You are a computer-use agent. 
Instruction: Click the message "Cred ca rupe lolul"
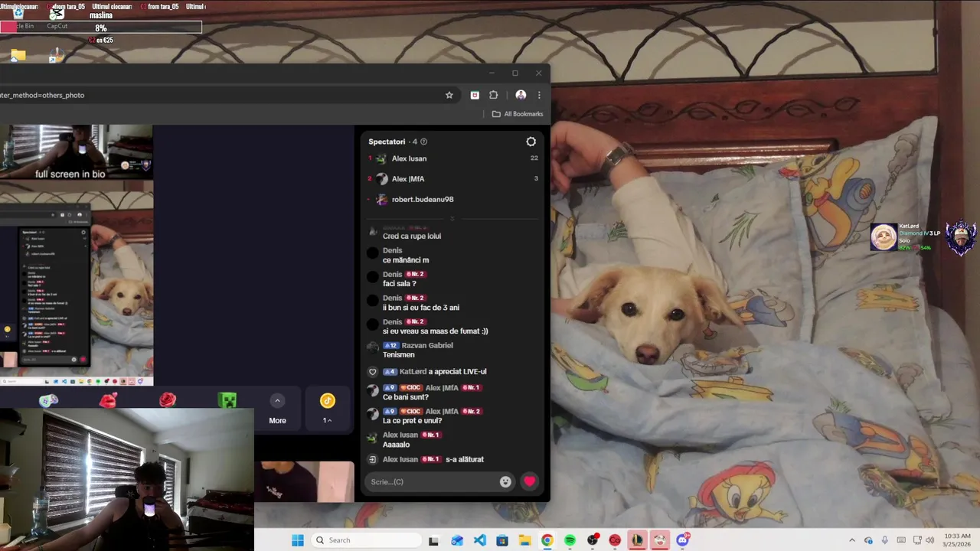click(412, 236)
